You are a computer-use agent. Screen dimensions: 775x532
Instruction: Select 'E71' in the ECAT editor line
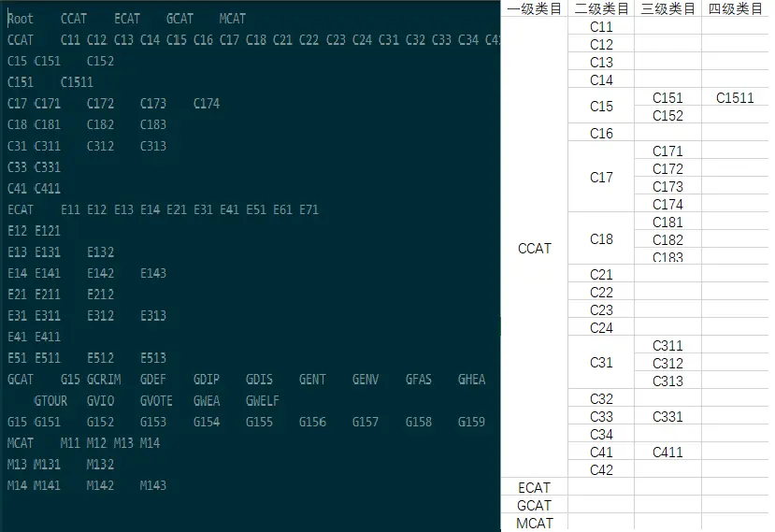309,209
